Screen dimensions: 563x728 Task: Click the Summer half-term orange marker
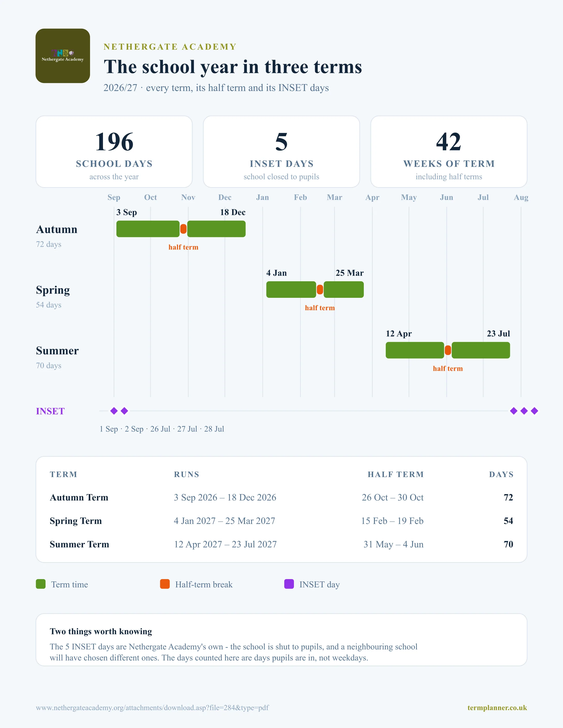[x=448, y=350]
